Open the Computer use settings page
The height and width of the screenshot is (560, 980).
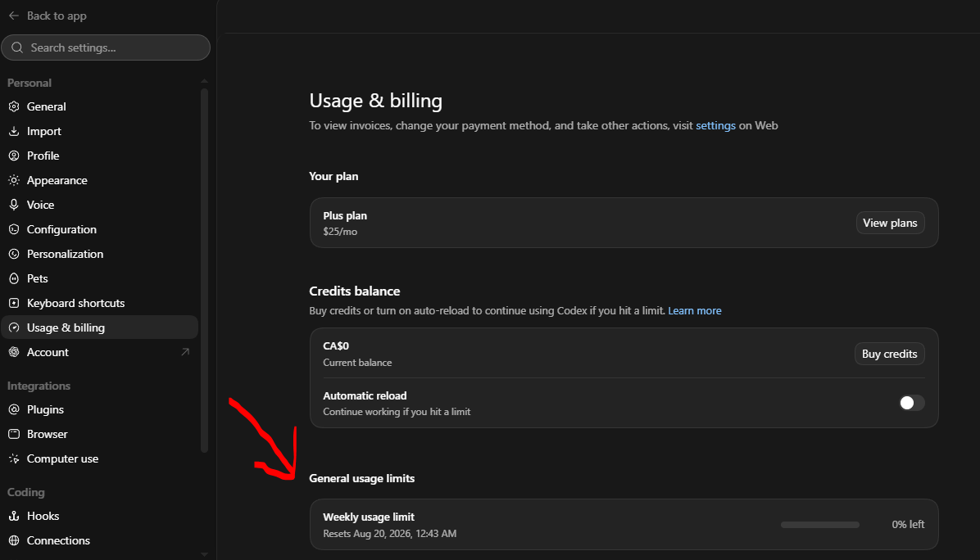point(100,458)
